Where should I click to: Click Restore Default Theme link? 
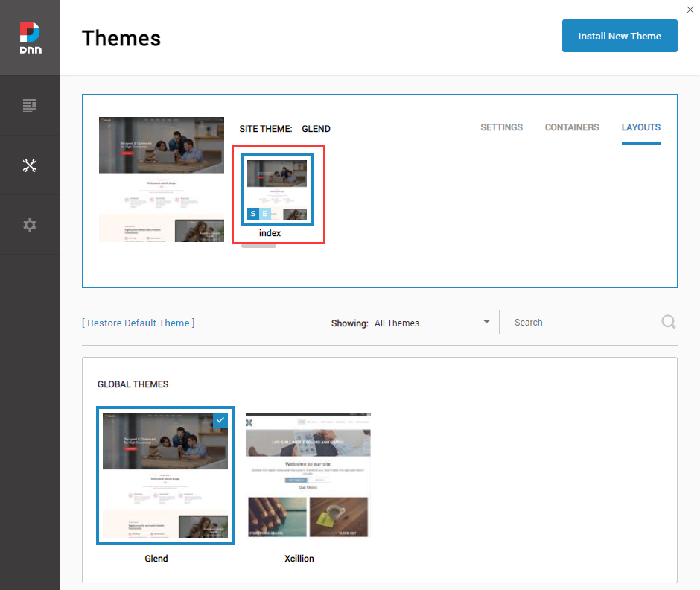(139, 323)
